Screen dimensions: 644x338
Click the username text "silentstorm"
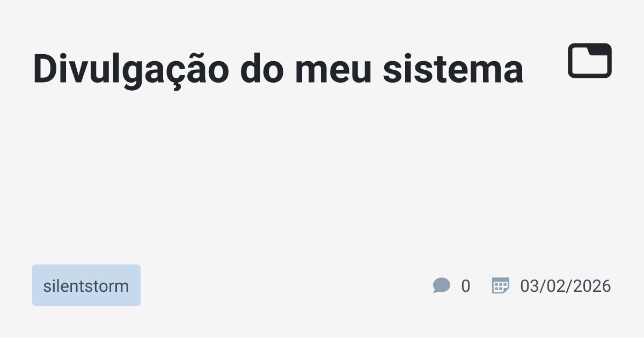[86, 286]
